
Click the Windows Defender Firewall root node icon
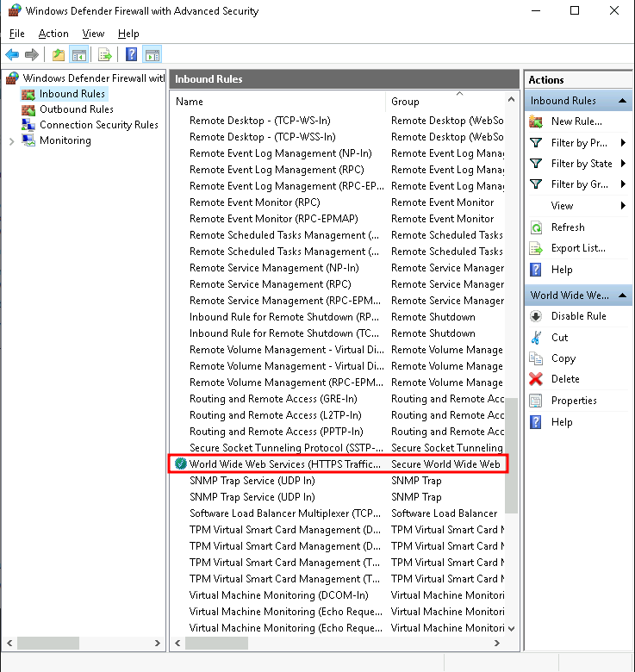[13, 78]
